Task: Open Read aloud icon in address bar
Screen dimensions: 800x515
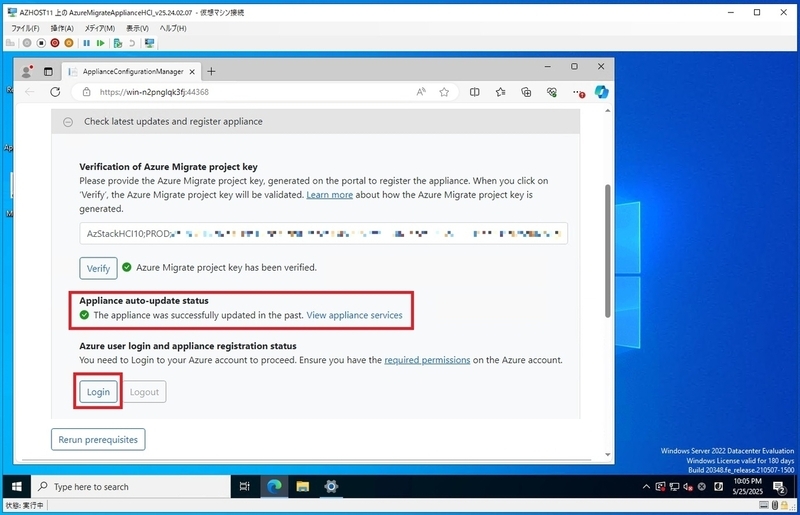Action: pyautogui.click(x=421, y=92)
